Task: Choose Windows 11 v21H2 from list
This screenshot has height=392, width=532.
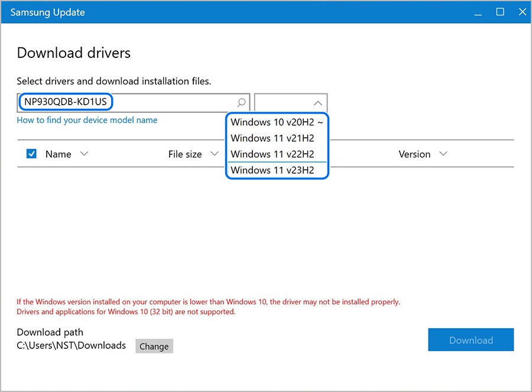Action: click(273, 138)
